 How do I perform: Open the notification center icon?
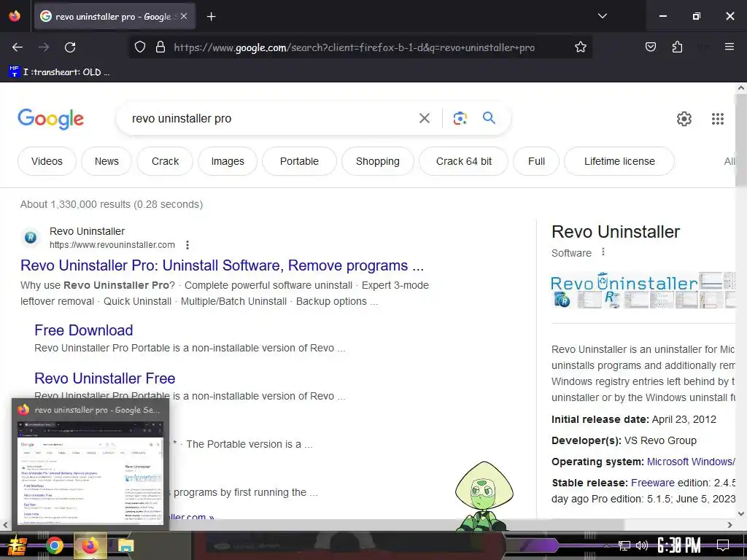pos(723,545)
